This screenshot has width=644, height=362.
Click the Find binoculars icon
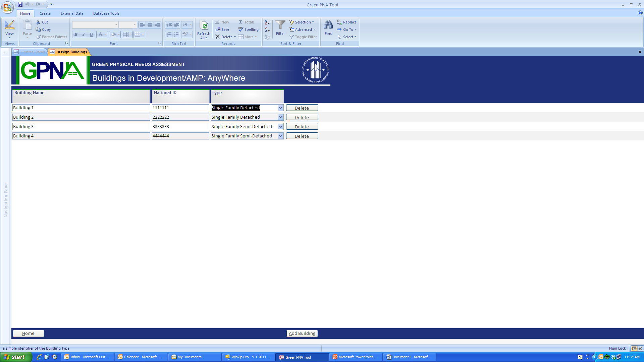(328, 25)
